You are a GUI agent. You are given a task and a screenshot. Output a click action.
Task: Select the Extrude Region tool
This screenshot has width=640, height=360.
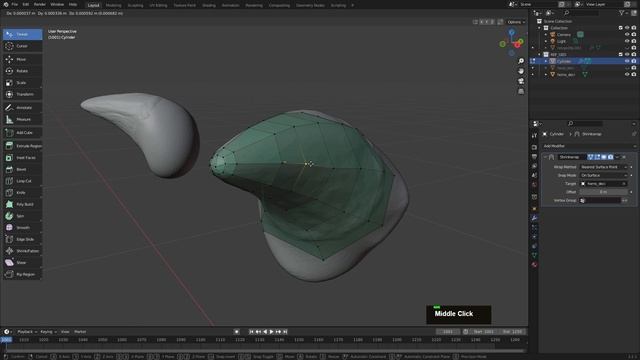tap(22, 146)
